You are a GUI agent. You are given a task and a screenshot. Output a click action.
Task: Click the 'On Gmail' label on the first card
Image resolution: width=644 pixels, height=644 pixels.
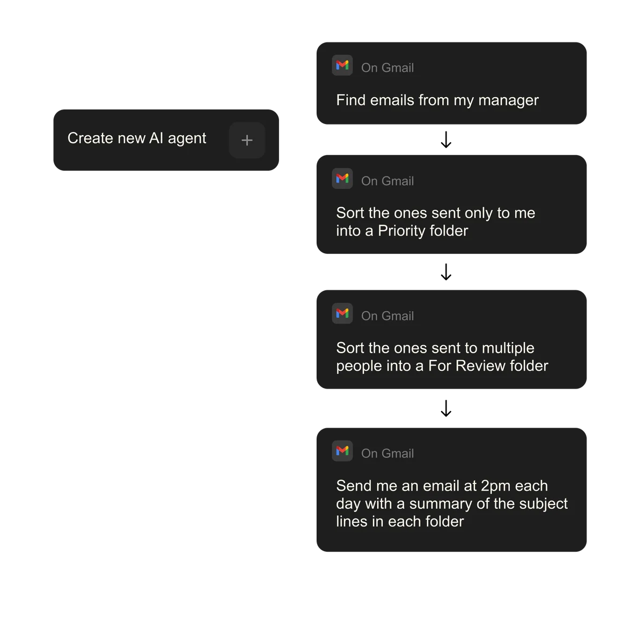pos(387,68)
